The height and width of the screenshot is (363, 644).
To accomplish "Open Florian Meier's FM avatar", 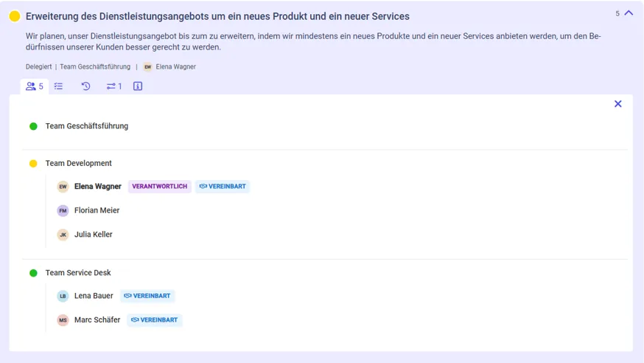I will pos(63,210).
